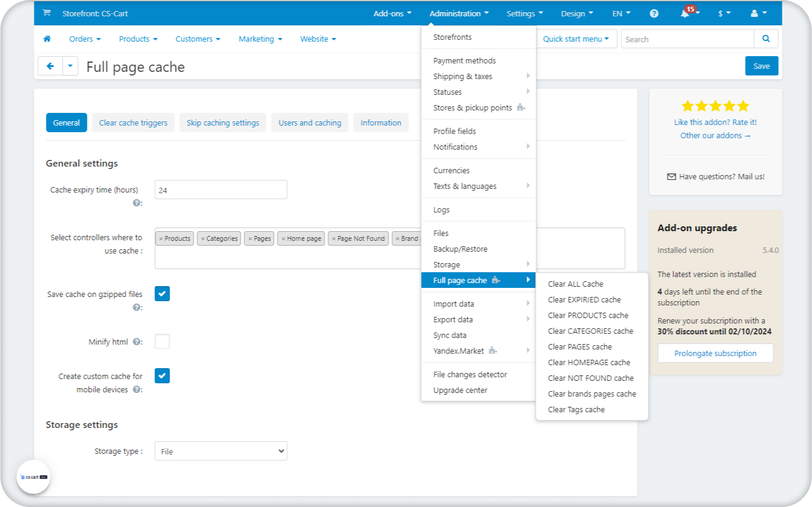The width and height of the screenshot is (812, 507).
Task: Expand the Shipping & taxes submenu
Action: click(x=478, y=76)
